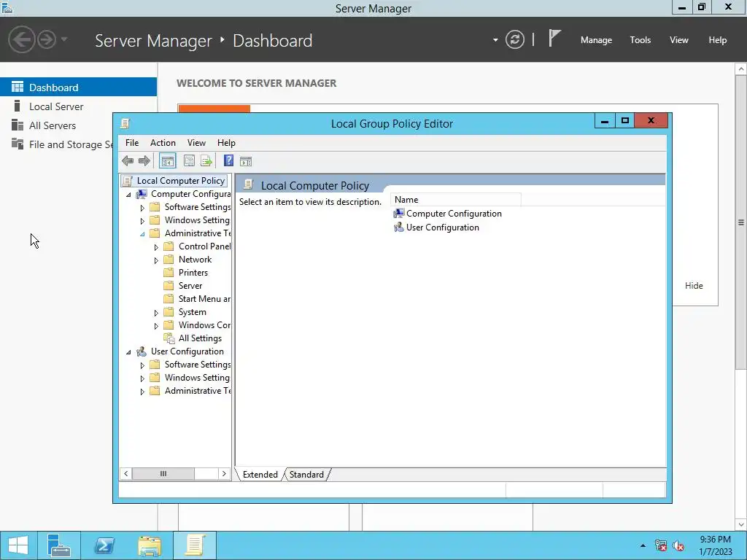Click Server Manager icon in taskbar

[x=59, y=545]
